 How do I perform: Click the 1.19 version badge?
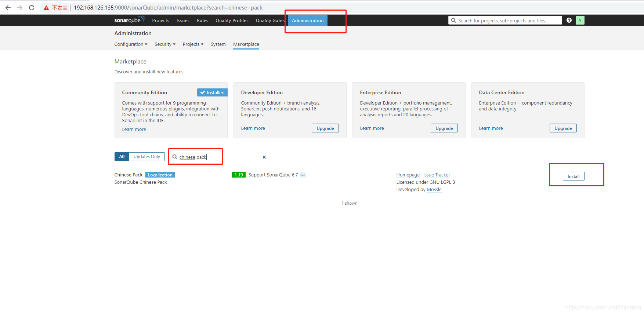click(x=239, y=175)
